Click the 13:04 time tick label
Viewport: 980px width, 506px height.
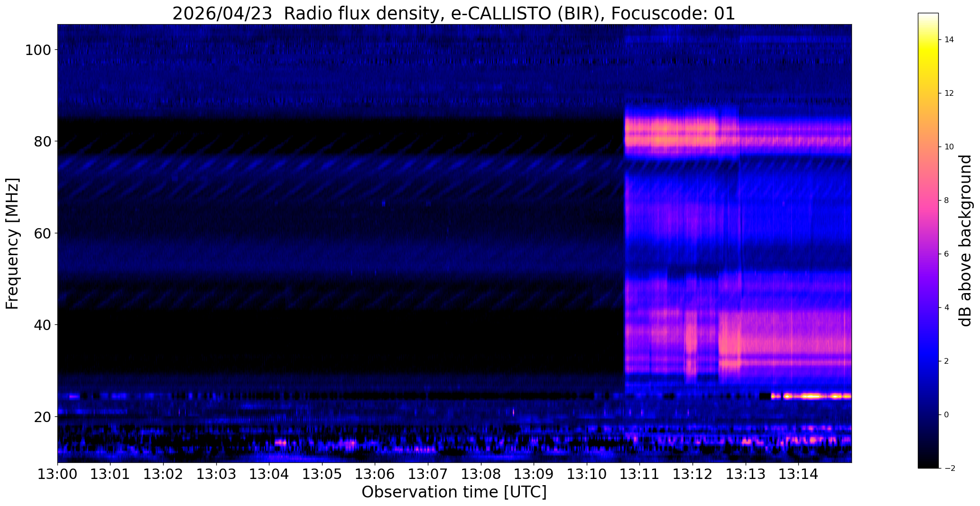(x=269, y=474)
